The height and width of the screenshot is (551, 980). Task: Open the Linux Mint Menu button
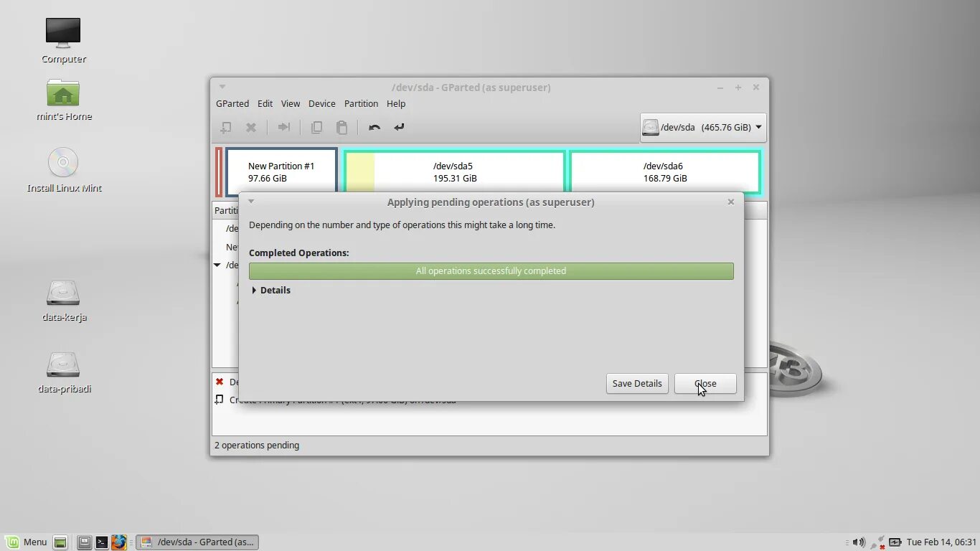27,542
